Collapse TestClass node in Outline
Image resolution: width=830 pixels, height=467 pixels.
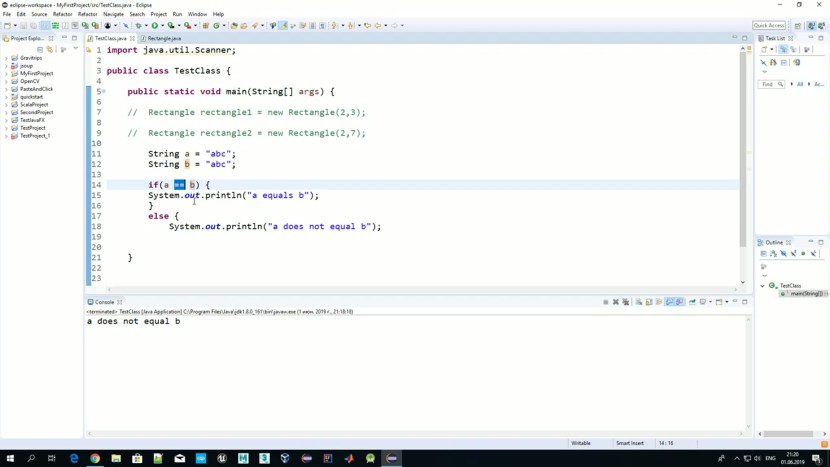click(762, 286)
